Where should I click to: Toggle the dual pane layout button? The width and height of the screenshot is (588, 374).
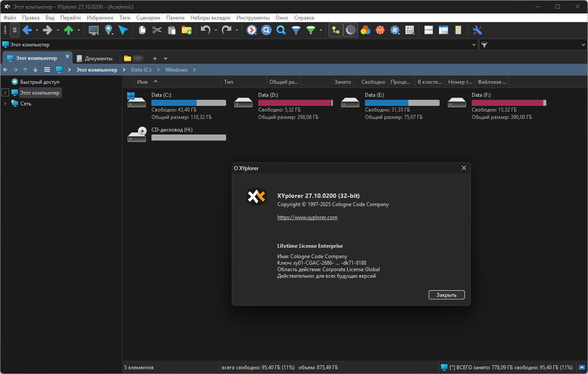point(429,30)
